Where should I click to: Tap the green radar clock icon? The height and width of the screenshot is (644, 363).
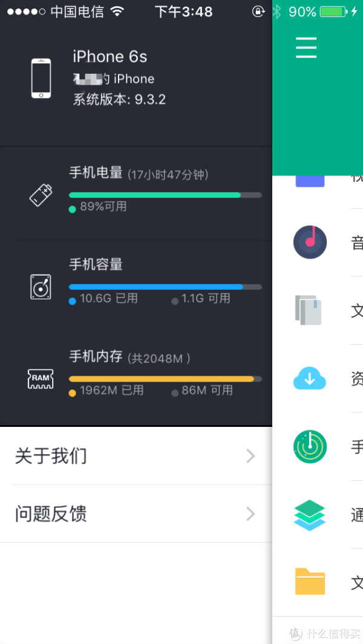coord(310,446)
